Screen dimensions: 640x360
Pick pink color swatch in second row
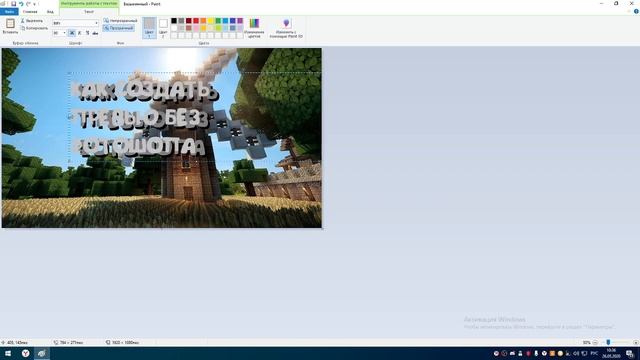pos(196,28)
